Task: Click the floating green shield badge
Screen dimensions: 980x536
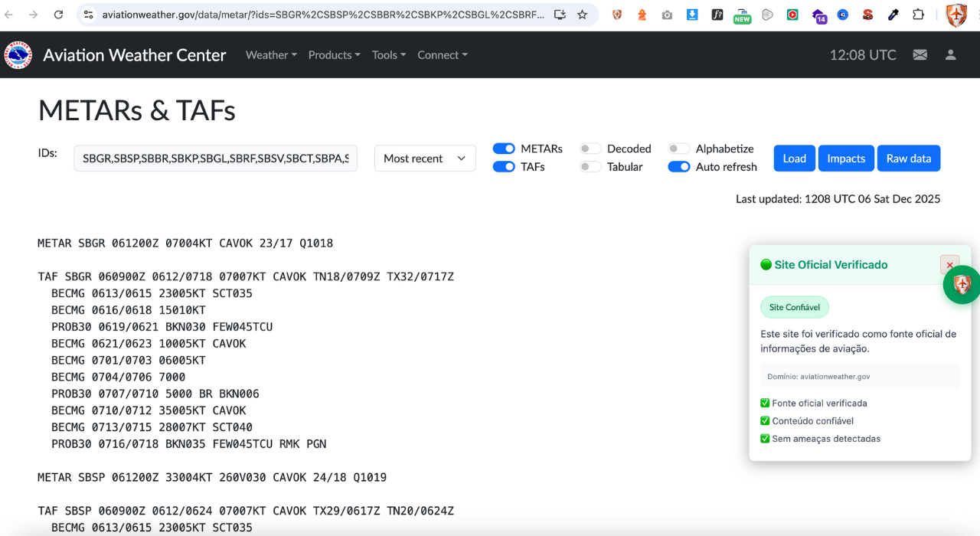Action: coord(962,285)
